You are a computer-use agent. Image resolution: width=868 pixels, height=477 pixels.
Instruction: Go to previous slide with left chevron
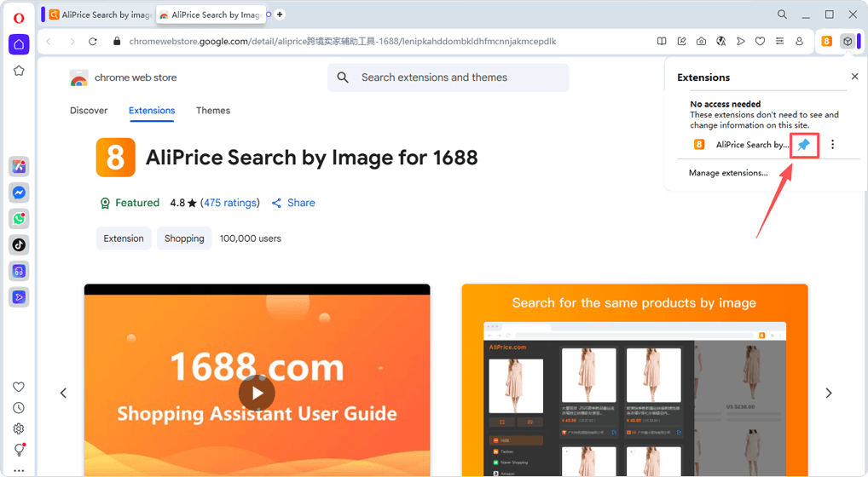(x=63, y=393)
